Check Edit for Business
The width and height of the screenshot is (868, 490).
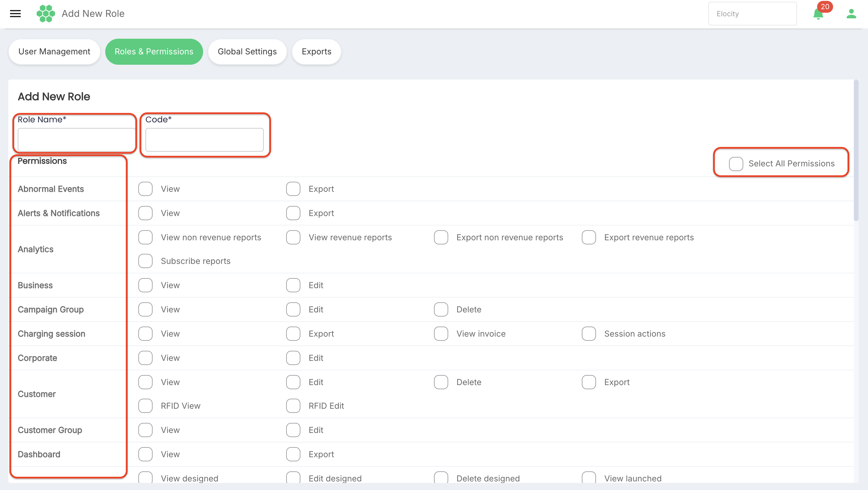point(293,285)
